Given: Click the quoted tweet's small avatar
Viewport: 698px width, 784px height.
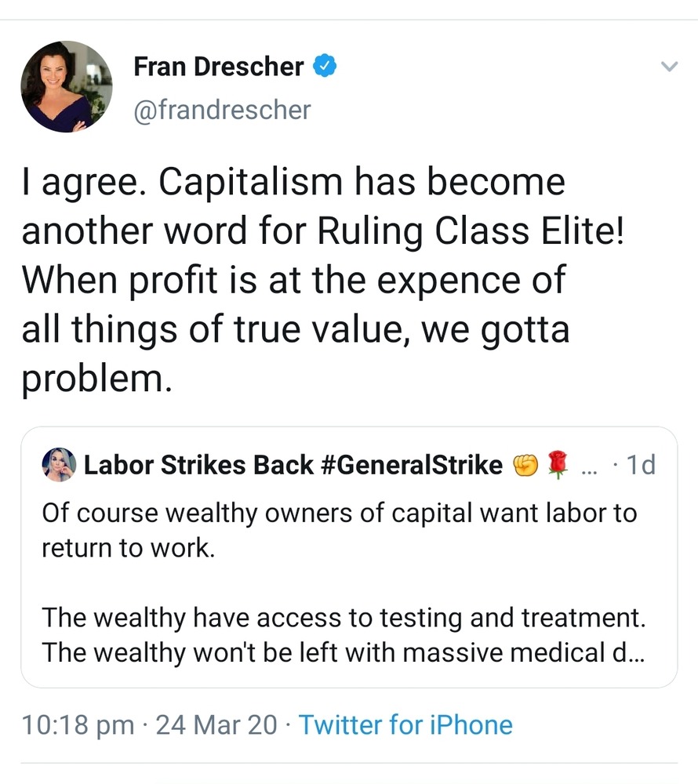Looking at the screenshot, I should [x=58, y=465].
